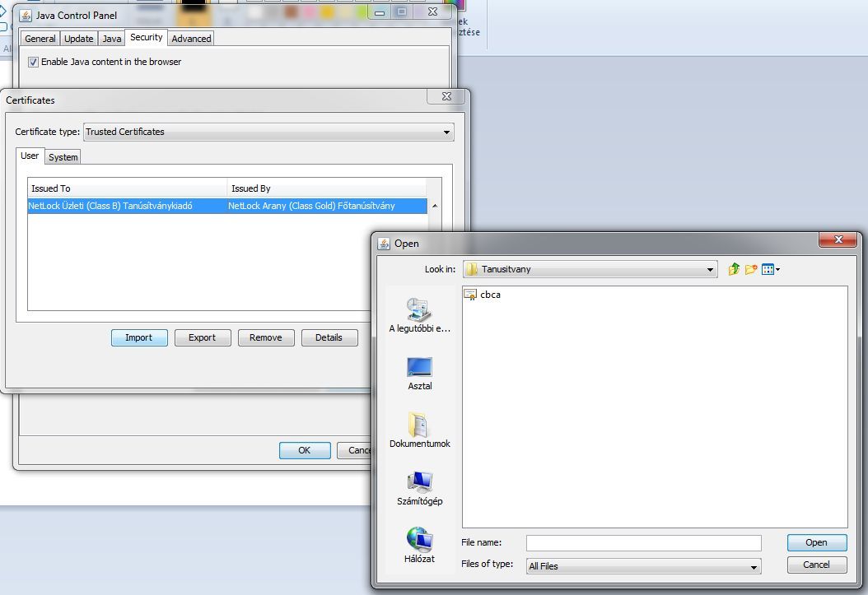Image resolution: width=868 pixels, height=595 pixels.
Task: Open 'A legutóbbi e…' recent places shortcut
Action: (420, 315)
